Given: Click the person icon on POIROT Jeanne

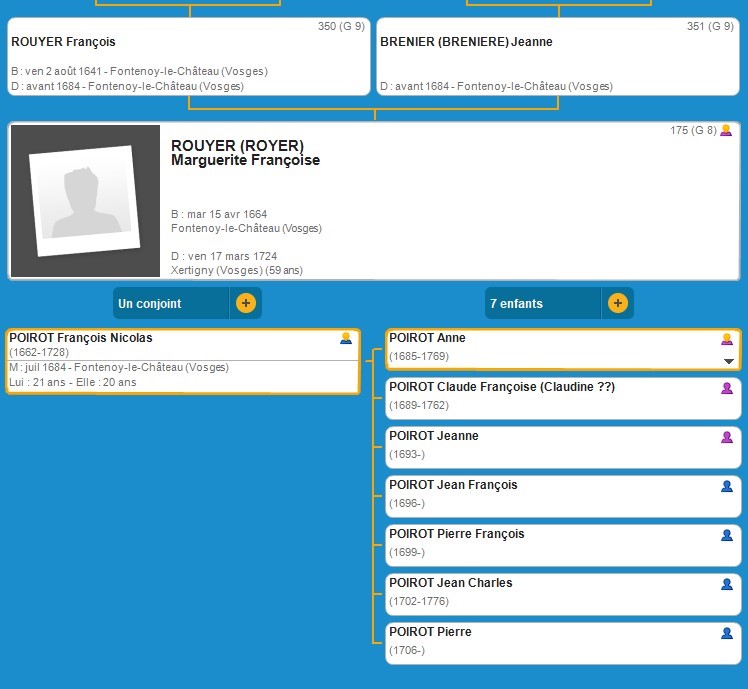Looking at the screenshot, I should coord(727,437).
